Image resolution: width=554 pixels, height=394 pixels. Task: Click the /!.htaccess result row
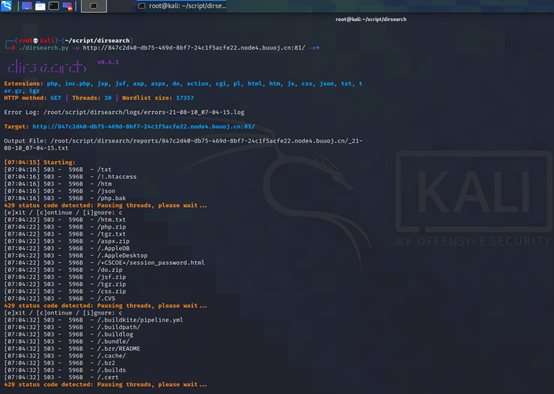pos(70,177)
